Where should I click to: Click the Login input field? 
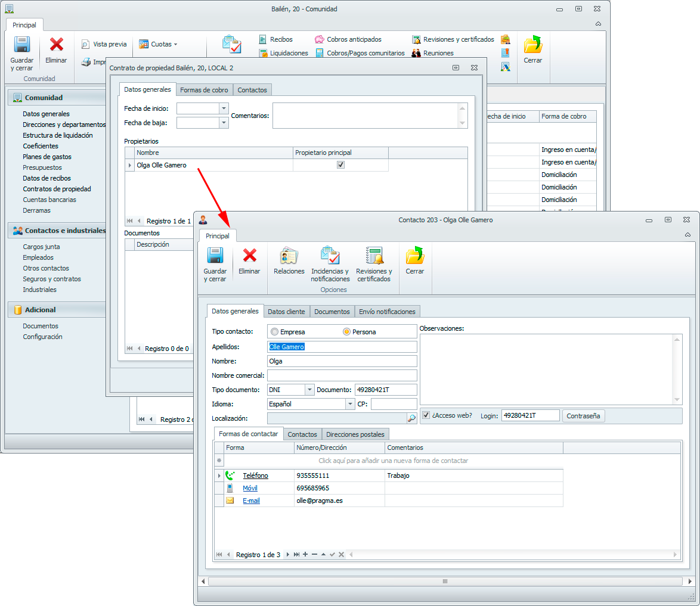(530, 415)
